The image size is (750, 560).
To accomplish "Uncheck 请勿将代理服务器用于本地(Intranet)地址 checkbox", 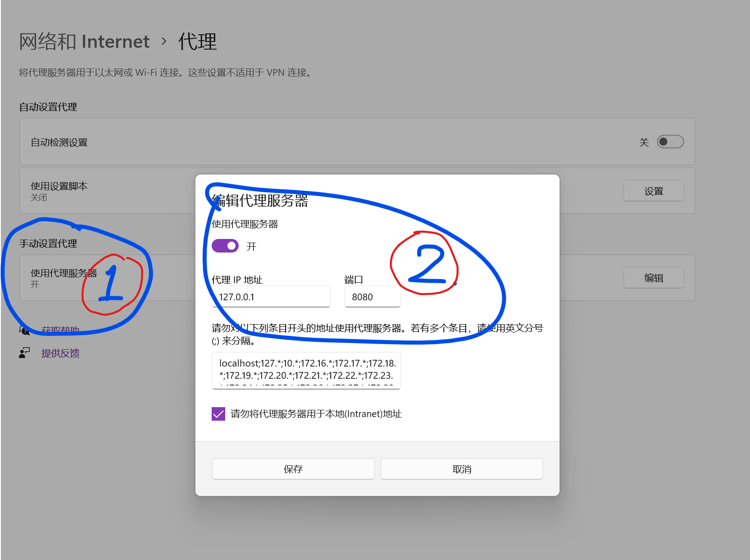I will tap(218, 414).
